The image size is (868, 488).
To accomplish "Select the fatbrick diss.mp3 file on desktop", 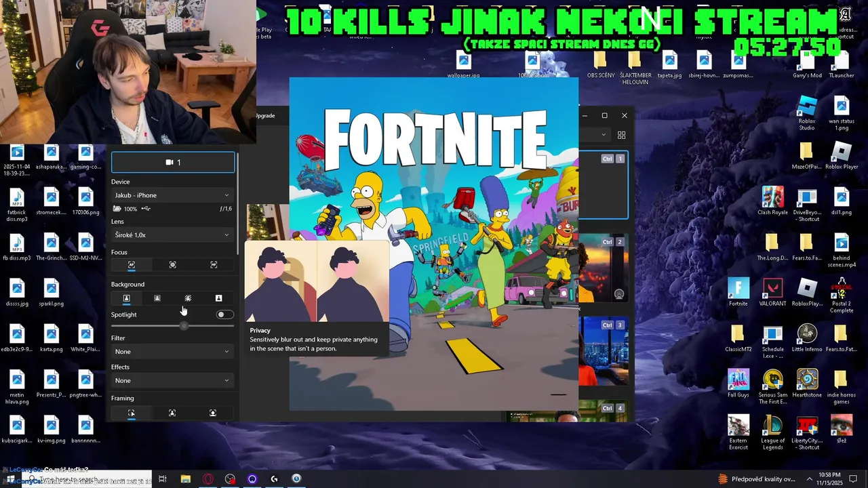I will pyautogui.click(x=17, y=205).
